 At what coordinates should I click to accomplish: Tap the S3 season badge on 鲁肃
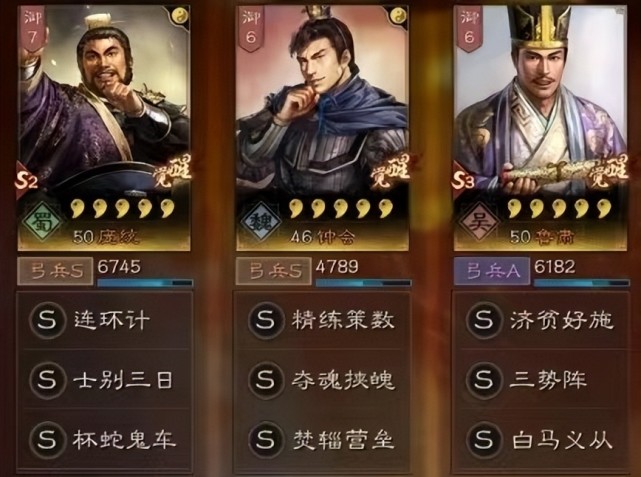pyautogui.click(x=463, y=180)
